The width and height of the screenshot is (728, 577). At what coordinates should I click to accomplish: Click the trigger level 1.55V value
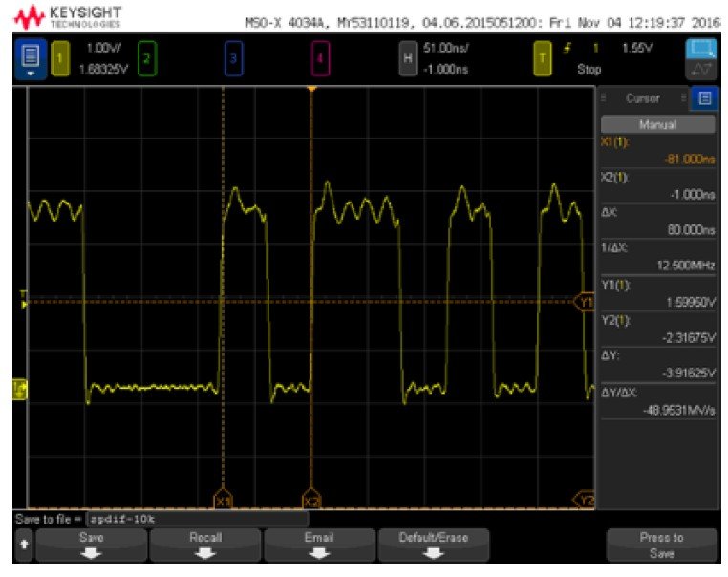tap(637, 48)
